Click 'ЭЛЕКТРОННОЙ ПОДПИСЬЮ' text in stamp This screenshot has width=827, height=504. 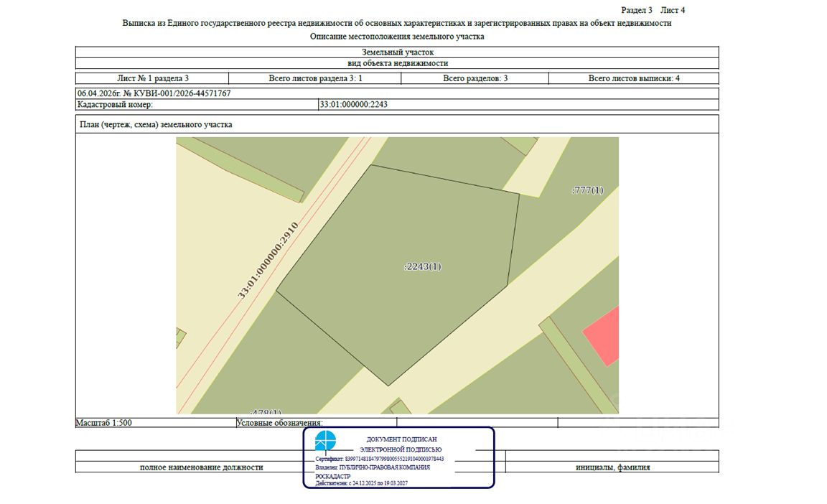(x=401, y=449)
